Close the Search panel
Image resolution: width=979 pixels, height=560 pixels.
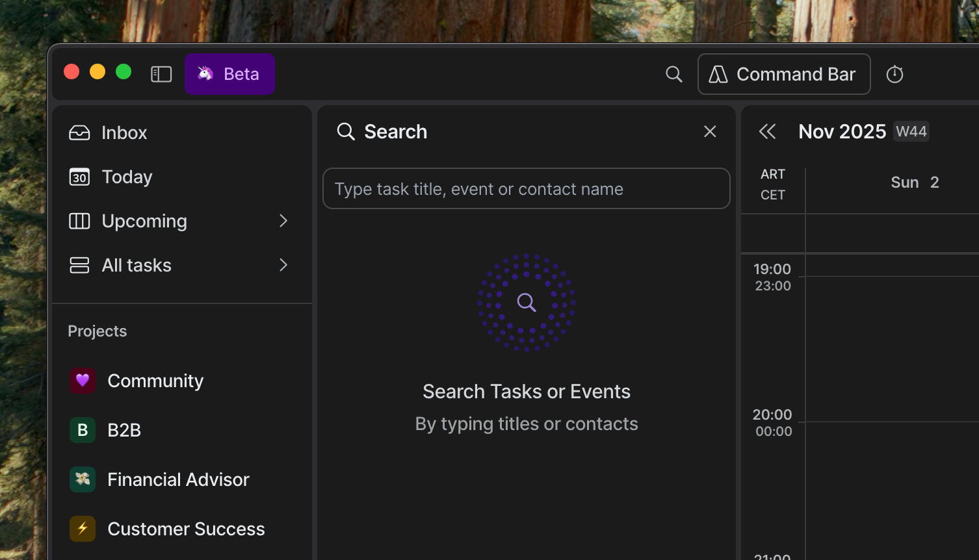click(710, 132)
